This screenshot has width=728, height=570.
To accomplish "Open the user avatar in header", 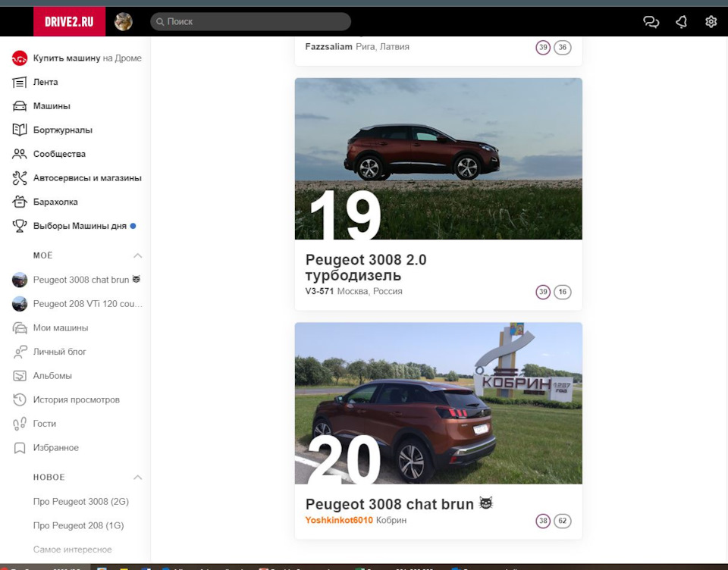I will tap(124, 21).
